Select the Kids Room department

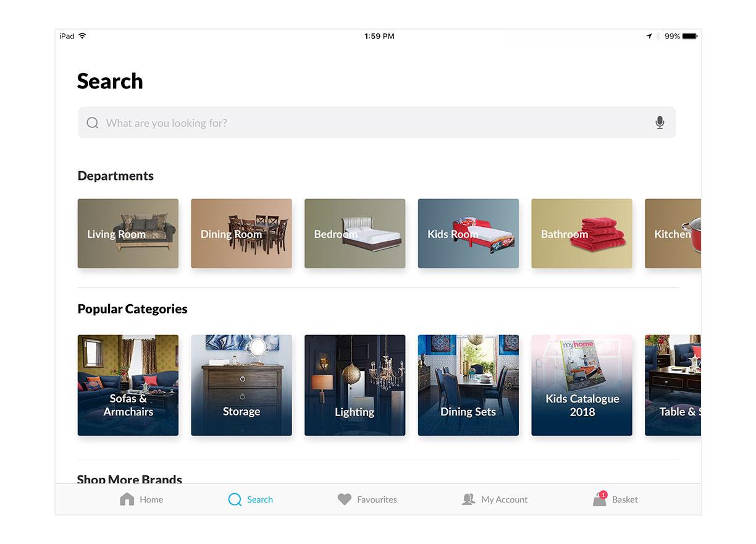tap(468, 234)
